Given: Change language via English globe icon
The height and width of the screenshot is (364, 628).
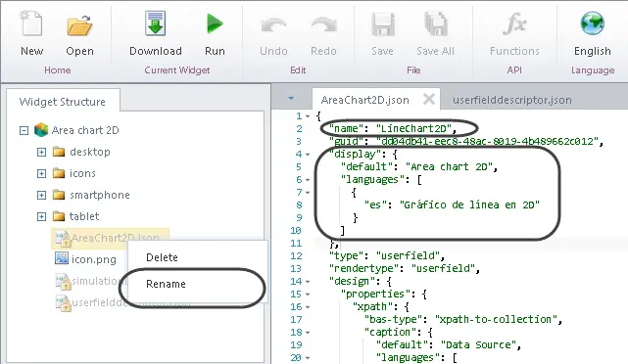Looking at the screenshot, I should click(x=592, y=23).
